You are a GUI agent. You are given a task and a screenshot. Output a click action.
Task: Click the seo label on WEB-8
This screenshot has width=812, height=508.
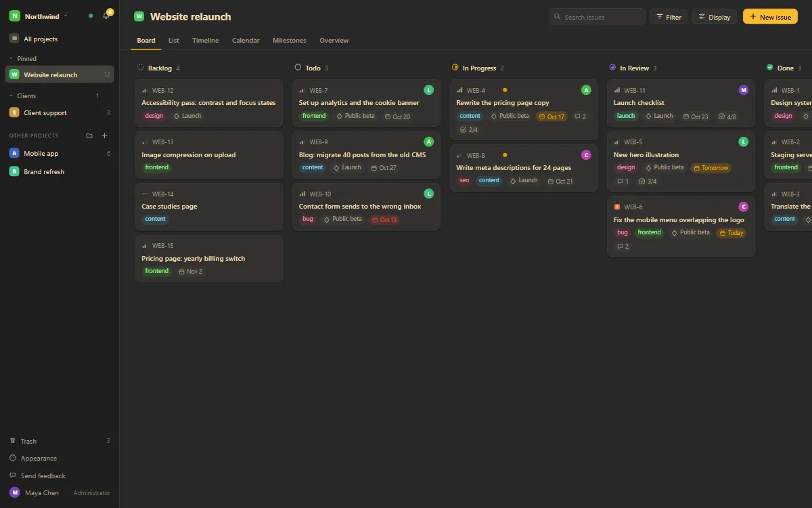click(x=464, y=181)
